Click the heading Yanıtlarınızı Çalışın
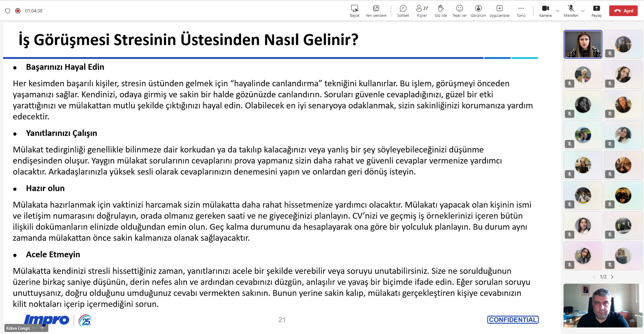The height and width of the screenshot is (334, 644). (x=61, y=133)
